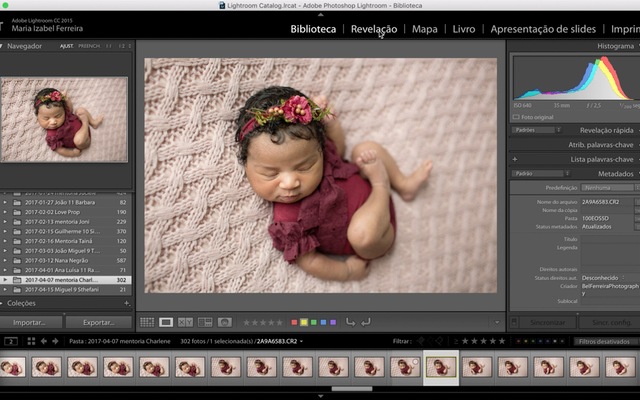Click the Importar button
This screenshot has height=400, width=640.
[x=30, y=323]
